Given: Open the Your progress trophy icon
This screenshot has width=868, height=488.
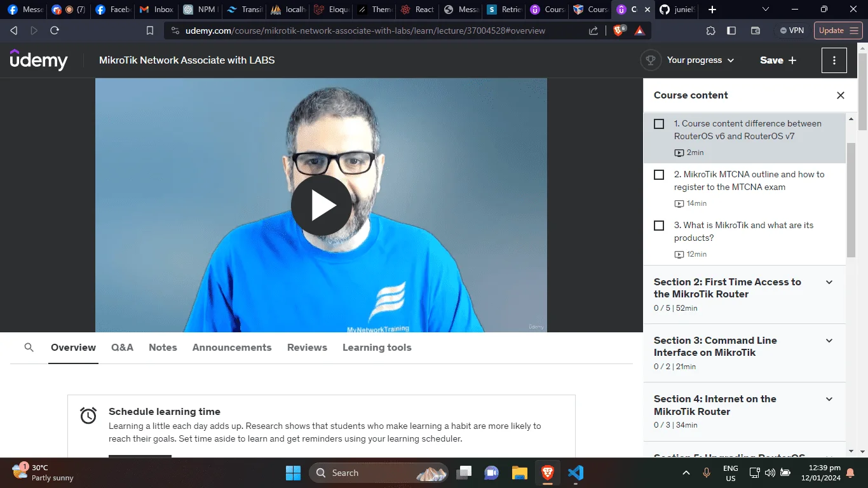Looking at the screenshot, I should (x=650, y=60).
